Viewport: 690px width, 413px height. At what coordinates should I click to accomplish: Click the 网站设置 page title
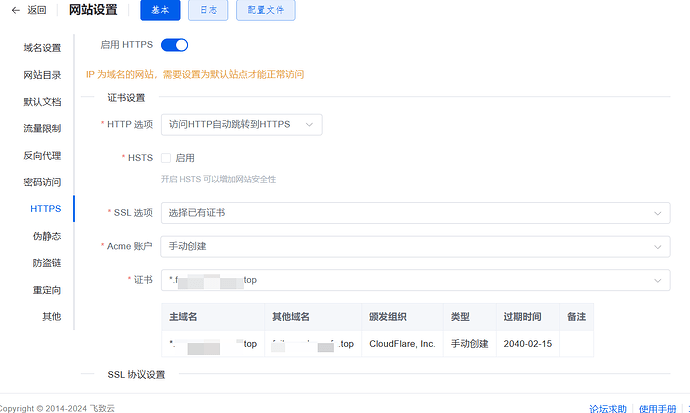tap(93, 10)
